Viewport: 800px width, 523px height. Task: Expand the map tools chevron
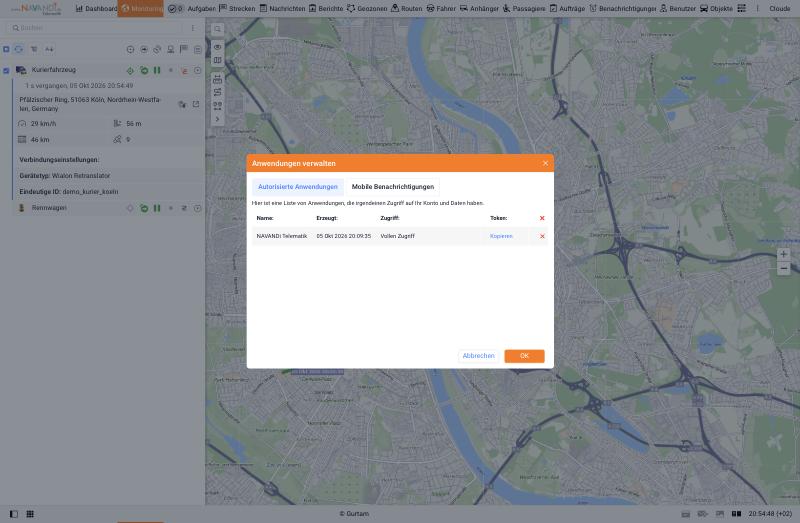pos(217,119)
